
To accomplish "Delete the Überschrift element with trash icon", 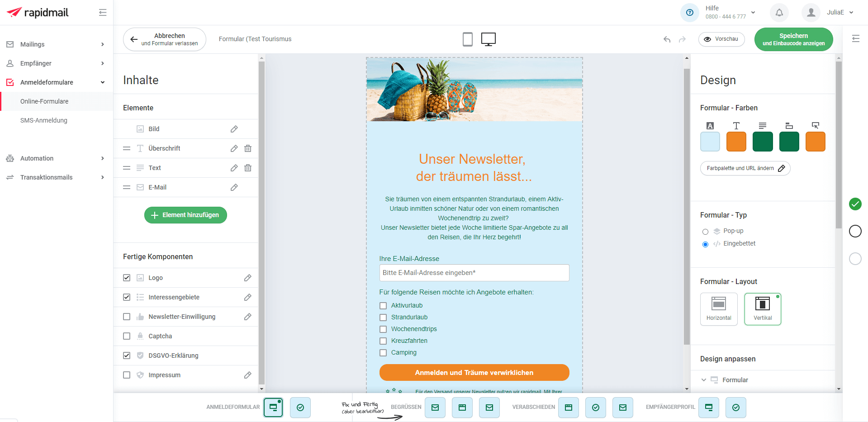I will (248, 148).
